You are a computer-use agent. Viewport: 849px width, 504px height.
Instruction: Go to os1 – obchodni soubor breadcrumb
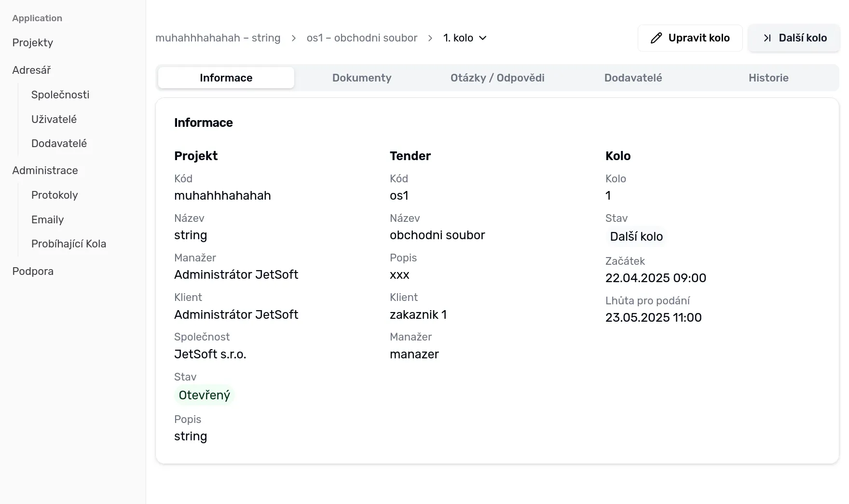point(362,38)
